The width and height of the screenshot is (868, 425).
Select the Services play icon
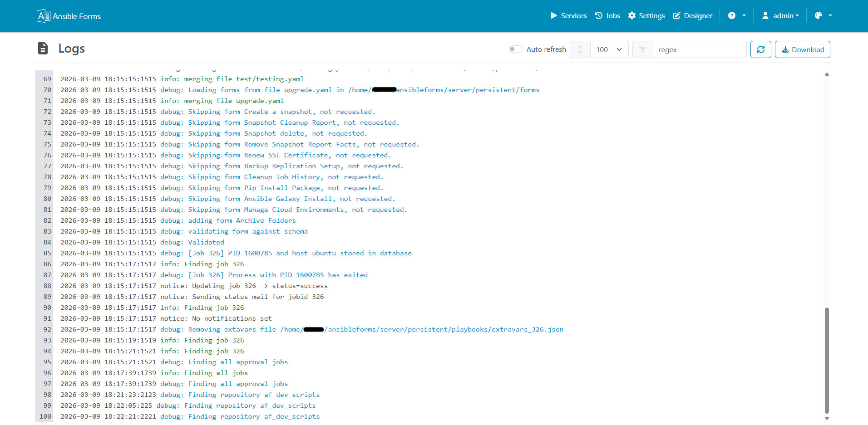coord(554,15)
